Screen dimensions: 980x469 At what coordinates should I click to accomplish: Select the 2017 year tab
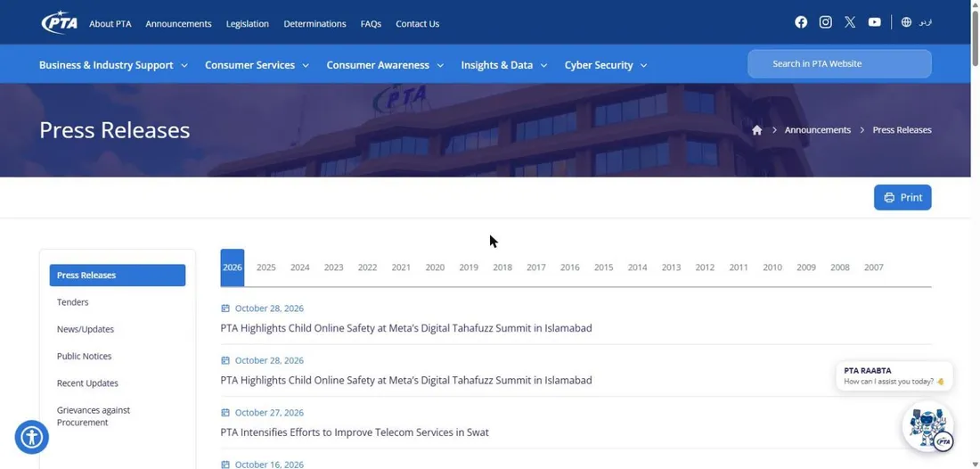pos(536,267)
